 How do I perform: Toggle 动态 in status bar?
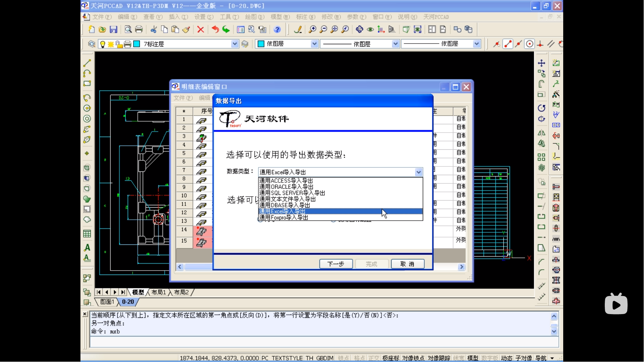pos(507,358)
